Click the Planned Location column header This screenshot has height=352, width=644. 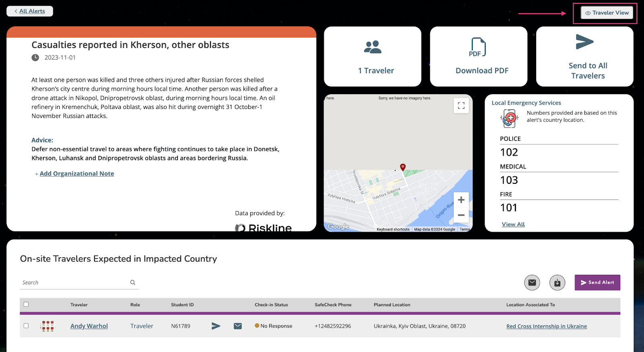click(392, 305)
